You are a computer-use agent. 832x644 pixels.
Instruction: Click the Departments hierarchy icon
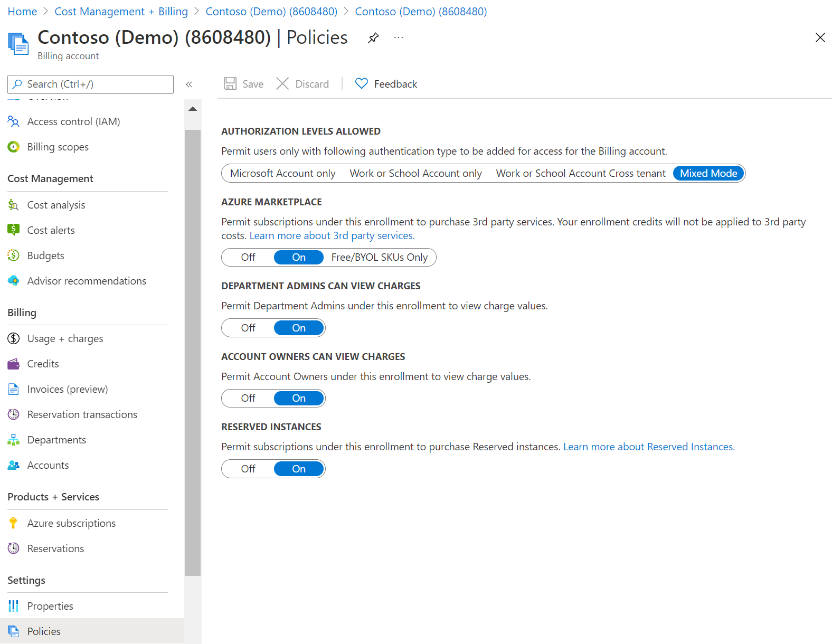click(14, 440)
